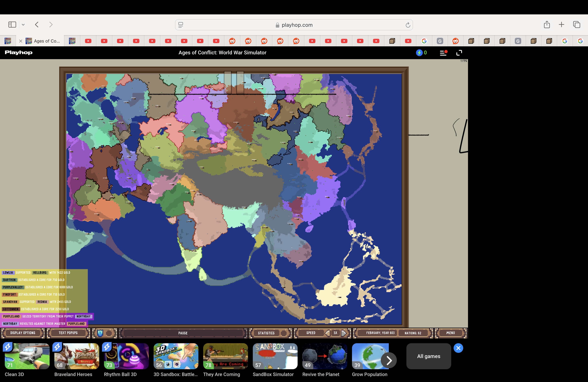Open All games
The width and height of the screenshot is (588, 382).
click(x=429, y=356)
